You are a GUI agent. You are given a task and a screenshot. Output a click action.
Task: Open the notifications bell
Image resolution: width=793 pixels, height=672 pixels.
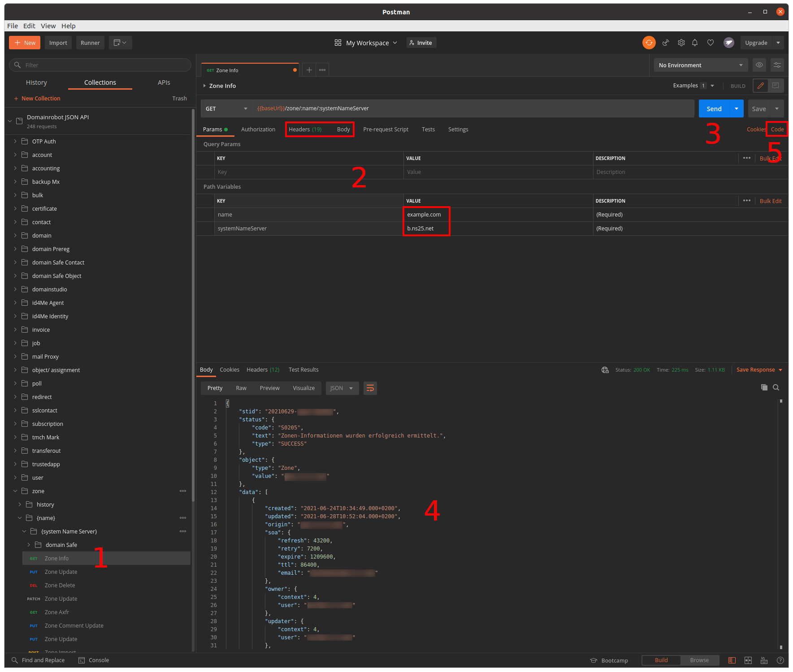pos(694,43)
